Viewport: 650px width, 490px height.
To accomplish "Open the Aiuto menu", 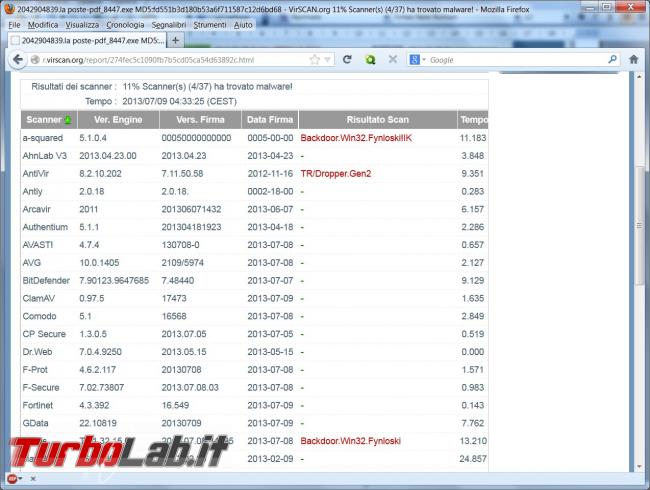I will click(x=243, y=25).
